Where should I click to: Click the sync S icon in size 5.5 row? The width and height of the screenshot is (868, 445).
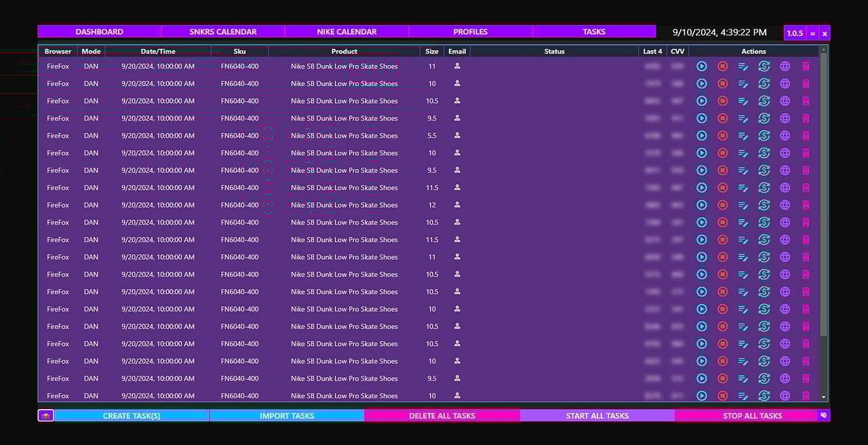point(764,136)
